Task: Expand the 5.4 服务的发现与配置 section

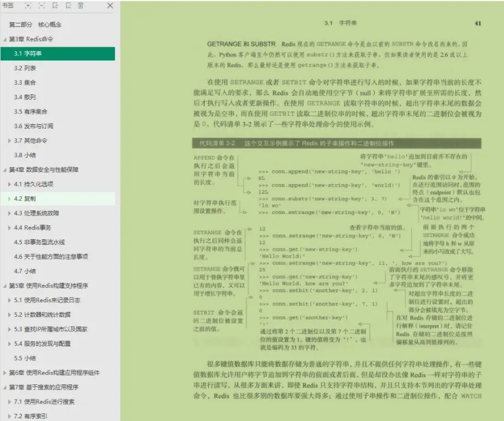Action: (x=10, y=344)
